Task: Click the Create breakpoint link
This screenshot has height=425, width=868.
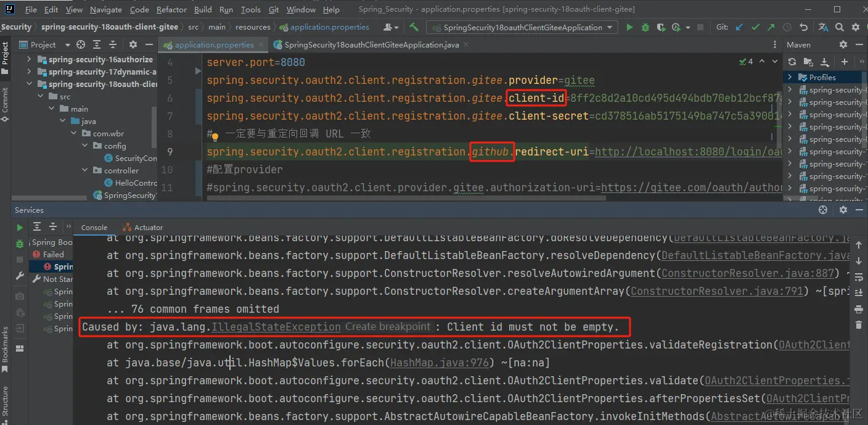Action: (388, 327)
